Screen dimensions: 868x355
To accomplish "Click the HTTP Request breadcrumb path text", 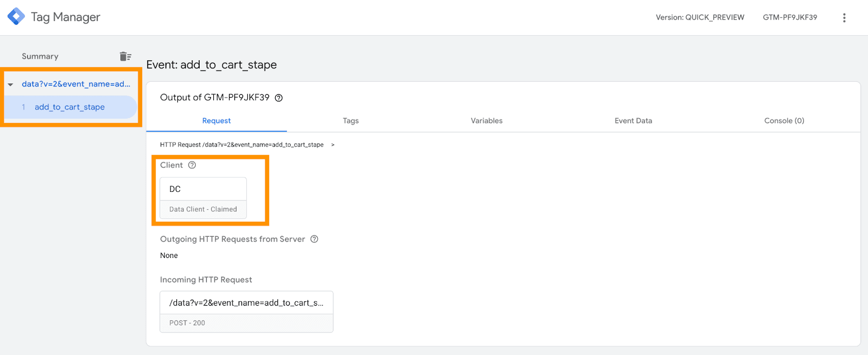I will pyautogui.click(x=242, y=145).
